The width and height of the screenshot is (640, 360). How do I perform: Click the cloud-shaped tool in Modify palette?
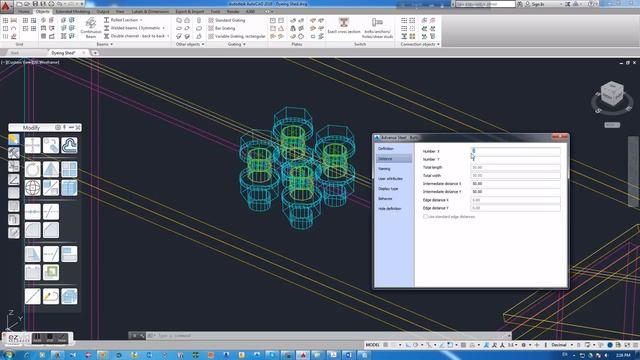point(69,145)
